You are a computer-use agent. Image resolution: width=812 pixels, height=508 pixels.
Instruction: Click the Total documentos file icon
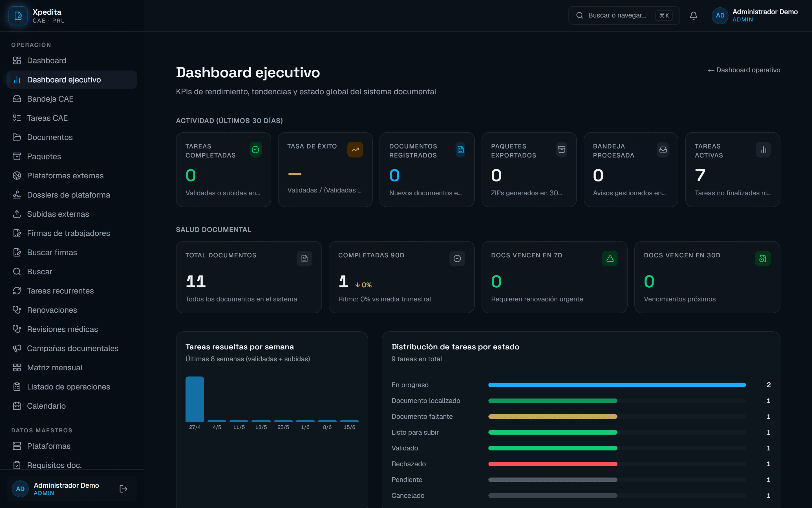304,258
